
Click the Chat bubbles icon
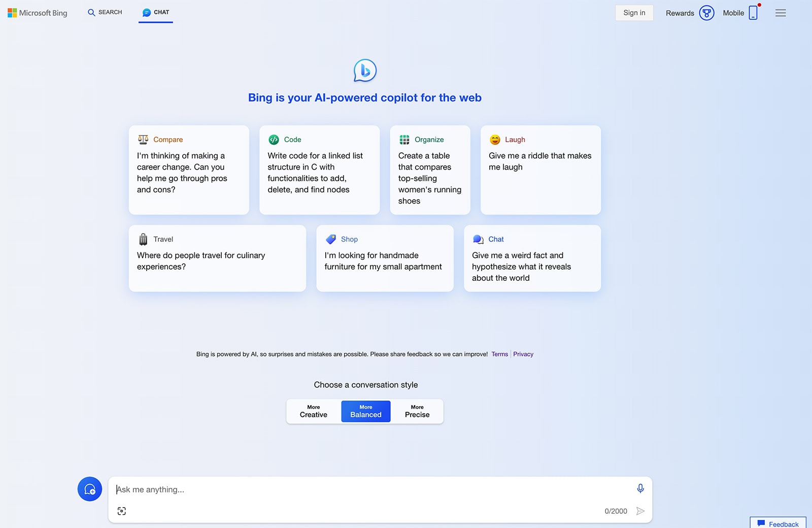[x=478, y=239]
